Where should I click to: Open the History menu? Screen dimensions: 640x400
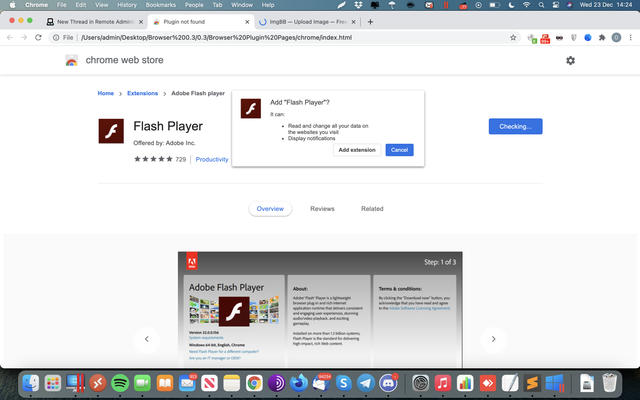127,5
